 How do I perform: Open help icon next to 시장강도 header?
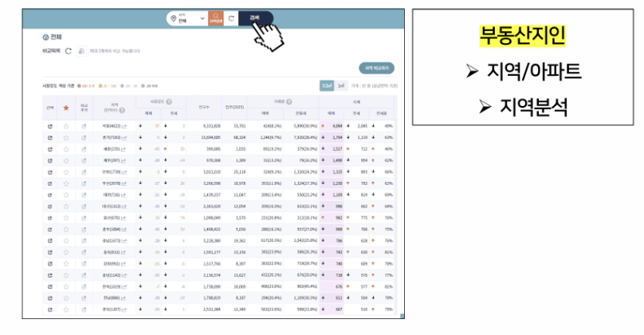169,101
